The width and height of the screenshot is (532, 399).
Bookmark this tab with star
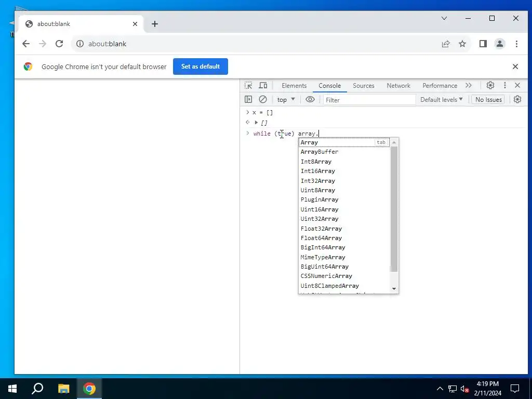click(462, 44)
